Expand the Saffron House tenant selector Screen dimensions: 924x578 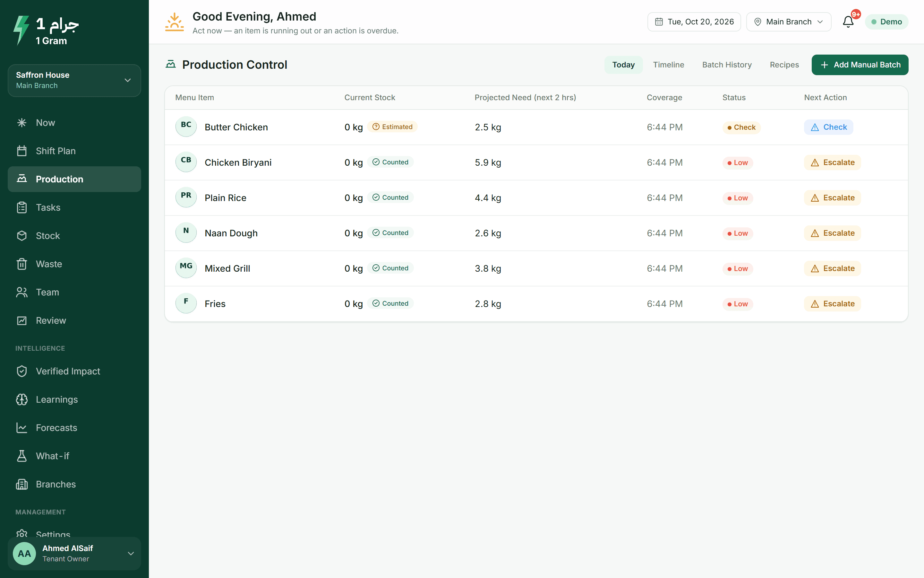[74, 80]
